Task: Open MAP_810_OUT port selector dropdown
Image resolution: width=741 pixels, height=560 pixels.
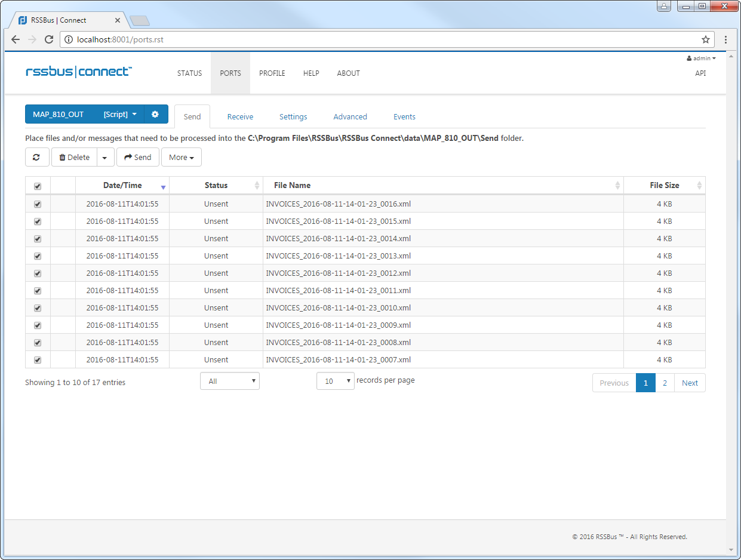Action: pos(84,114)
